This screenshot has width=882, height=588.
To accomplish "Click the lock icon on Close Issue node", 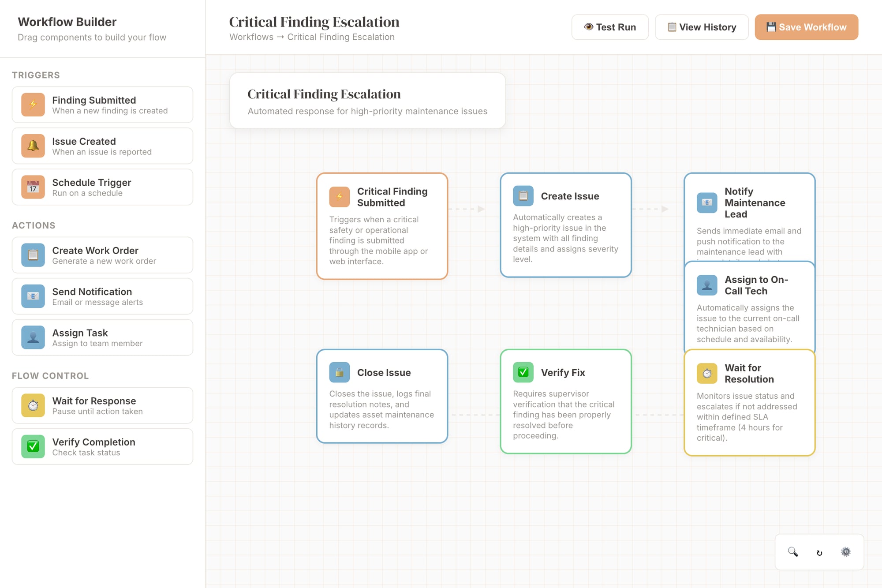I will click(339, 372).
